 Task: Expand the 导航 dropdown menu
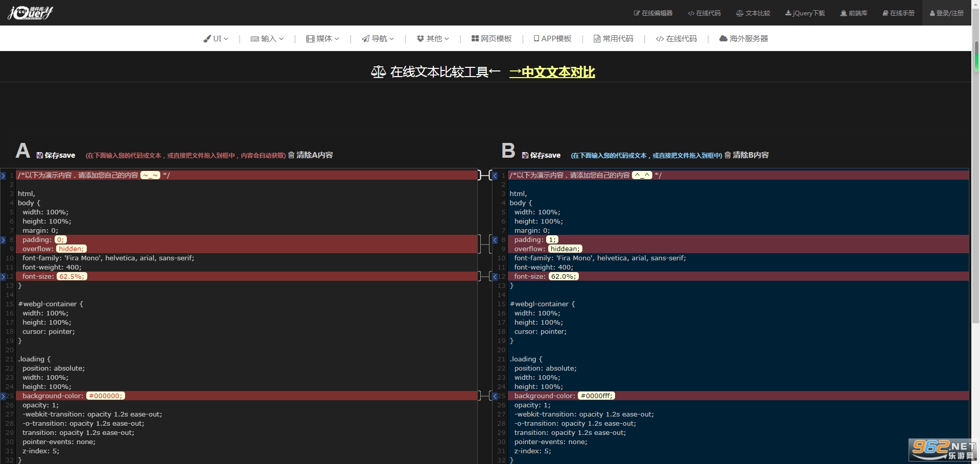click(x=378, y=39)
